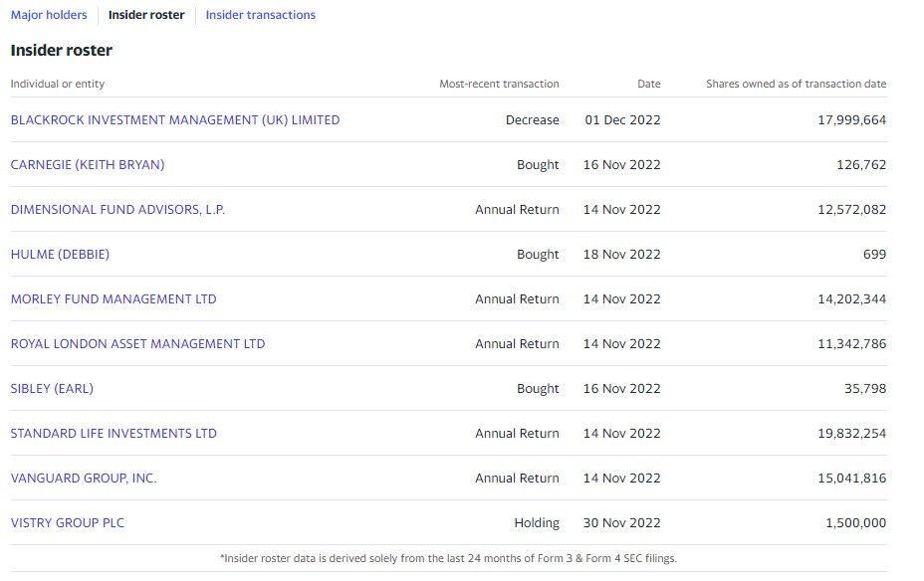Click 'Bought' in the Sibley row

(538, 389)
